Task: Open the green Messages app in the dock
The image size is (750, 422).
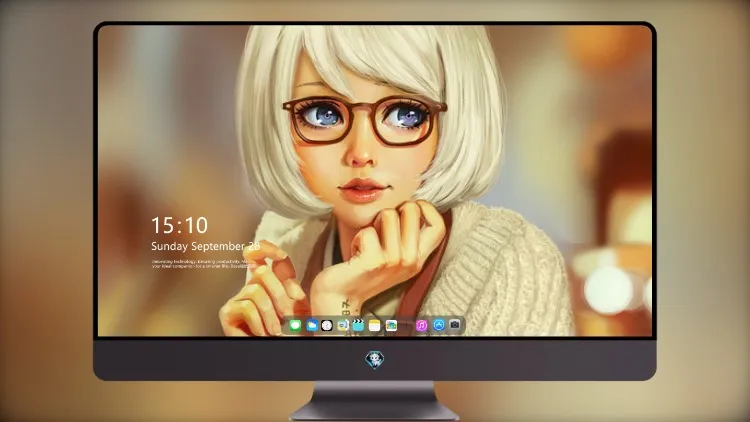Action: coord(295,325)
